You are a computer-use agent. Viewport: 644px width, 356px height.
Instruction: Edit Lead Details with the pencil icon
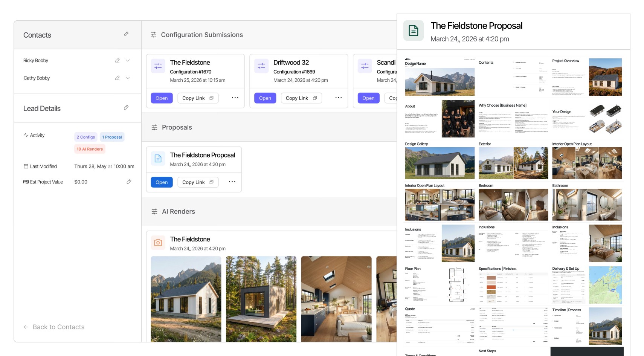pos(126,108)
